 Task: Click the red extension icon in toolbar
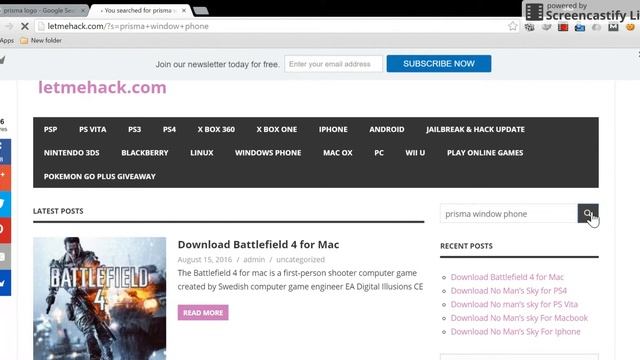point(563,27)
